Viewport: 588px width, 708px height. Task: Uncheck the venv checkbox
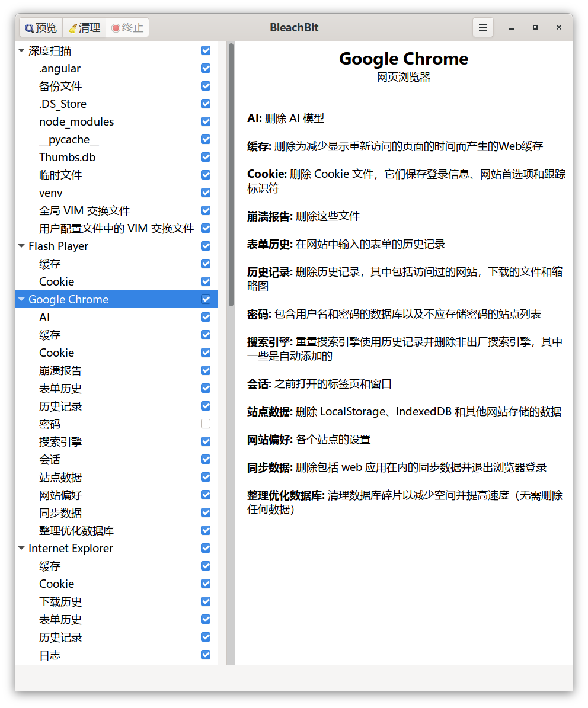[206, 193]
